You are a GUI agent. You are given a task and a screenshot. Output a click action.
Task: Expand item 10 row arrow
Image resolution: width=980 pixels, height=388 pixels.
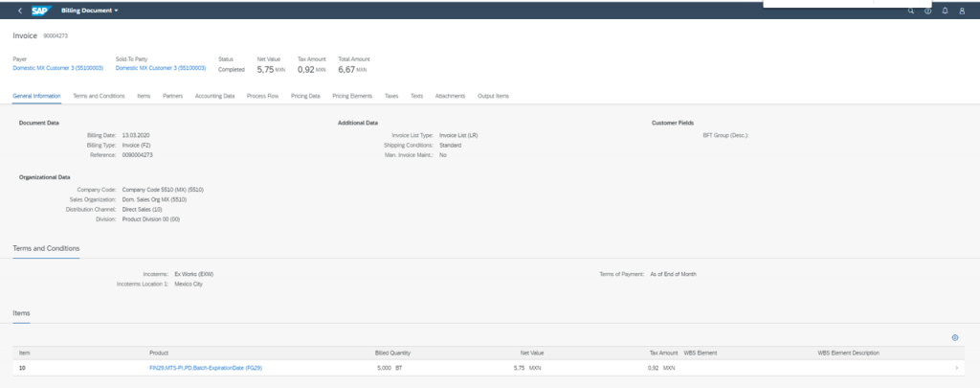957,368
